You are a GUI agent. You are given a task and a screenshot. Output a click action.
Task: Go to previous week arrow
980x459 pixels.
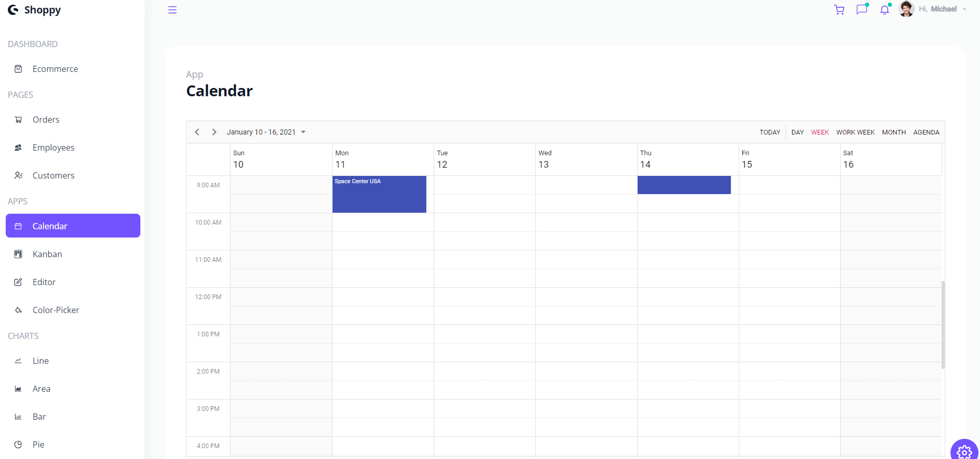[x=197, y=132]
